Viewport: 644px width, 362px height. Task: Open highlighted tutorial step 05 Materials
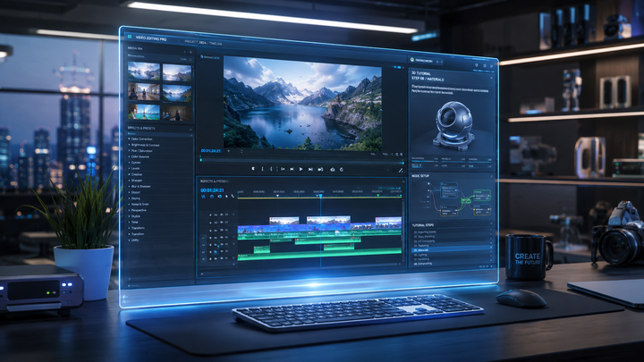coord(452,250)
